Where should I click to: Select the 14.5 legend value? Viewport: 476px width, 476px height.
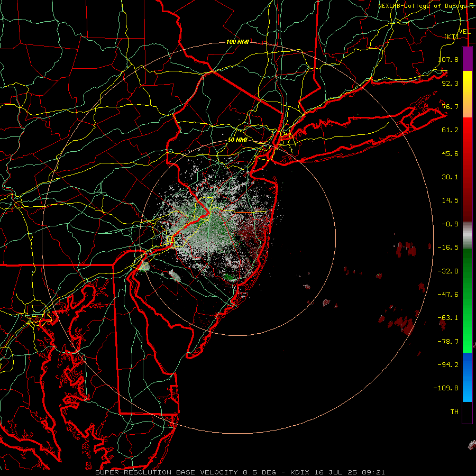[450, 200]
